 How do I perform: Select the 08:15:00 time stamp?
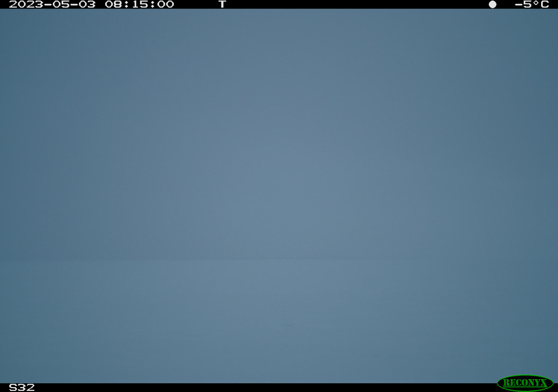(x=139, y=4)
